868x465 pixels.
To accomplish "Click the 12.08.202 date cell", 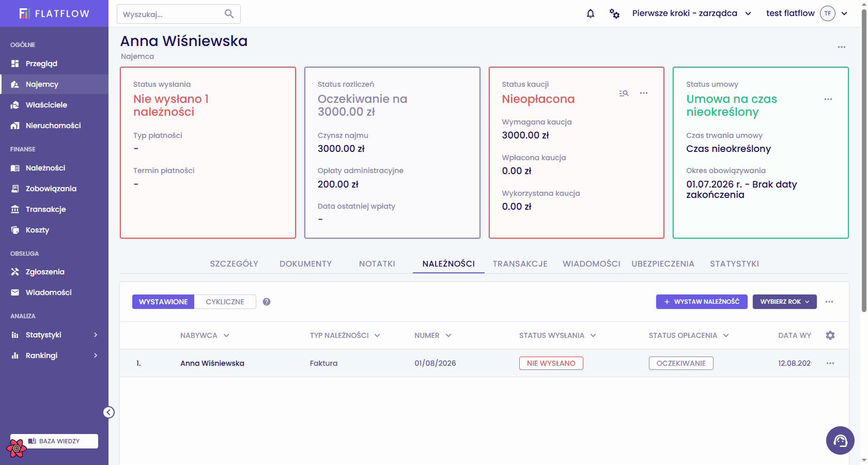I will coord(795,363).
